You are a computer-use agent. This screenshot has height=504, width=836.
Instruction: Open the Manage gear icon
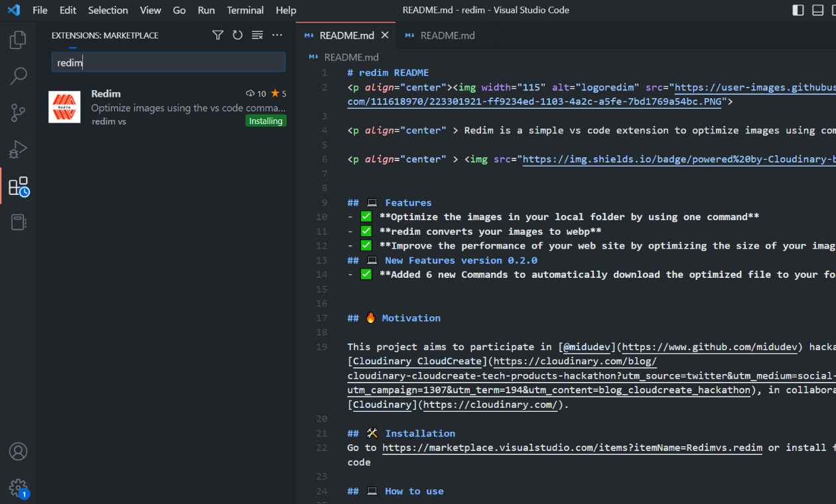18,488
